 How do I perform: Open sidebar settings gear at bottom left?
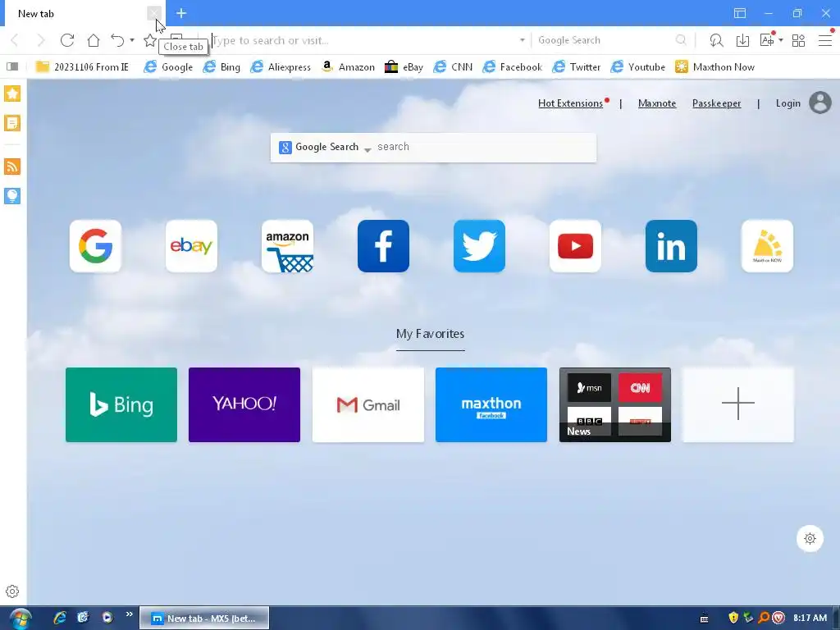(12, 591)
